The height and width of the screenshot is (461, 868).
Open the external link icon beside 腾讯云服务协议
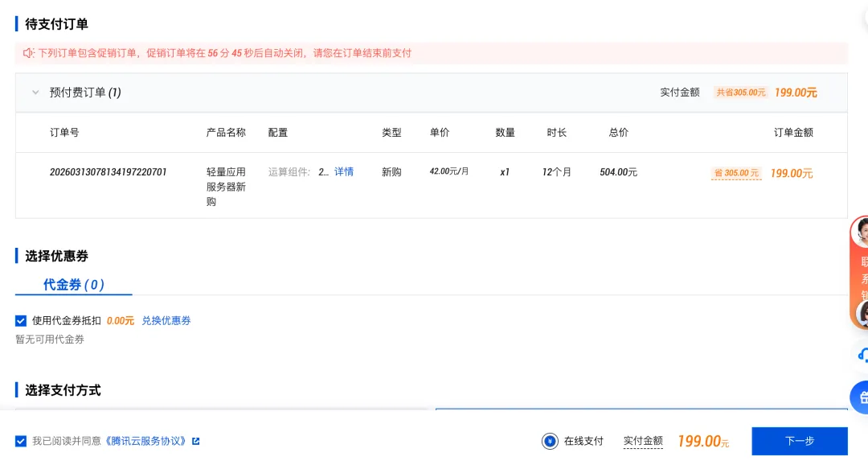point(195,441)
